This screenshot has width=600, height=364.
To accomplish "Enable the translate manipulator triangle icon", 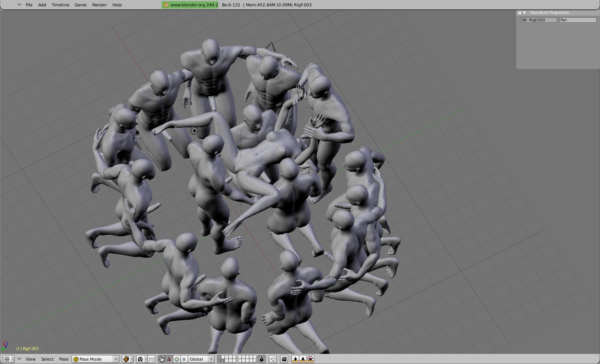I will [169, 359].
